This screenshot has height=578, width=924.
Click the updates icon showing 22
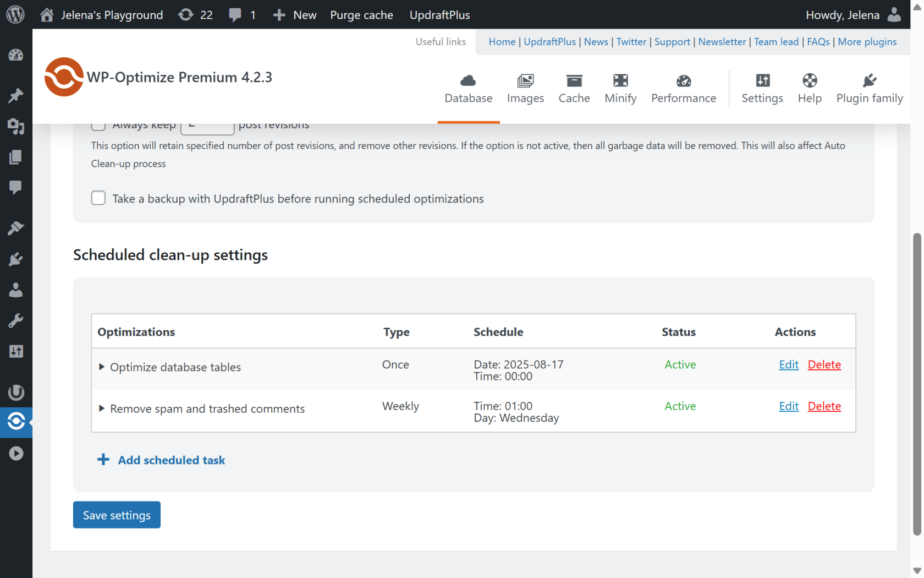click(195, 15)
